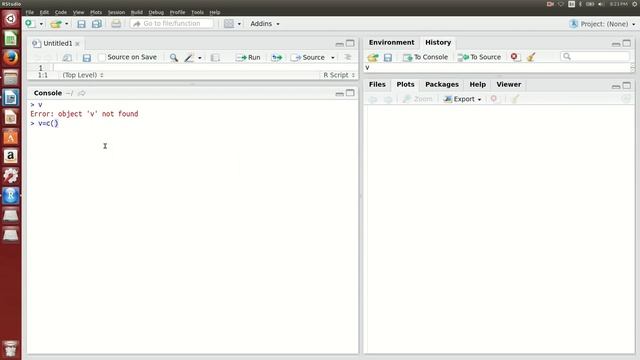Maximize the Console pane
This screenshot has height=360, width=640.
[350, 93]
